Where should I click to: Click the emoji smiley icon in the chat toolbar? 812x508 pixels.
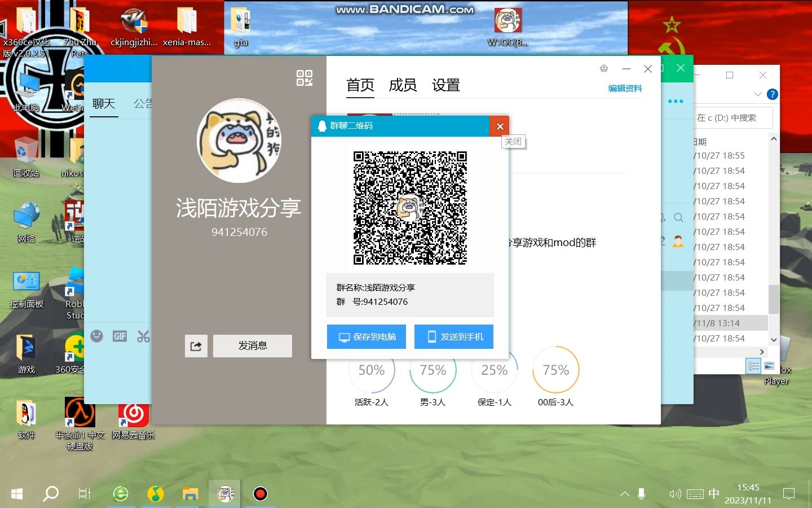click(x=97, y=336)
